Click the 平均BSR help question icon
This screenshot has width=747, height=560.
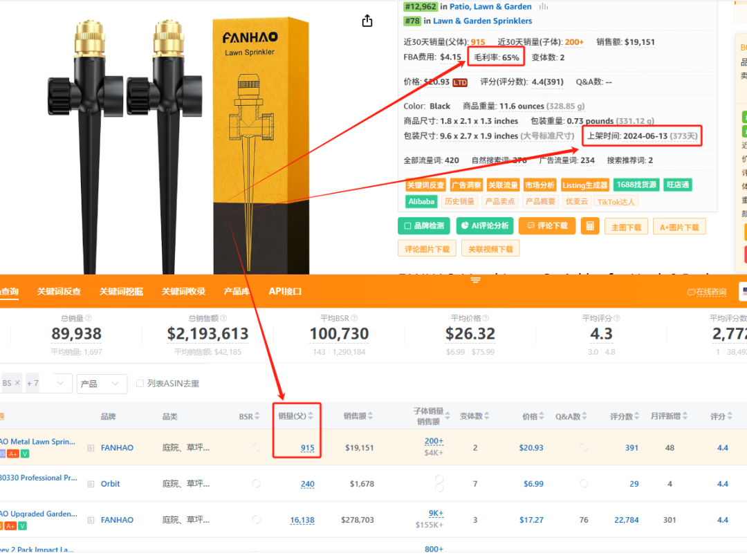[354, 318]
